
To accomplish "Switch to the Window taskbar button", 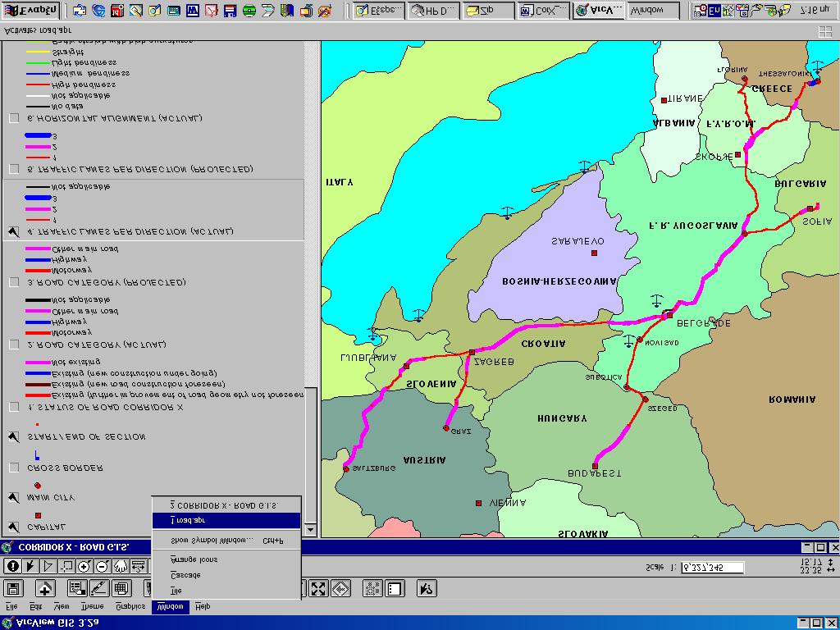I will (x=653, y=10).
